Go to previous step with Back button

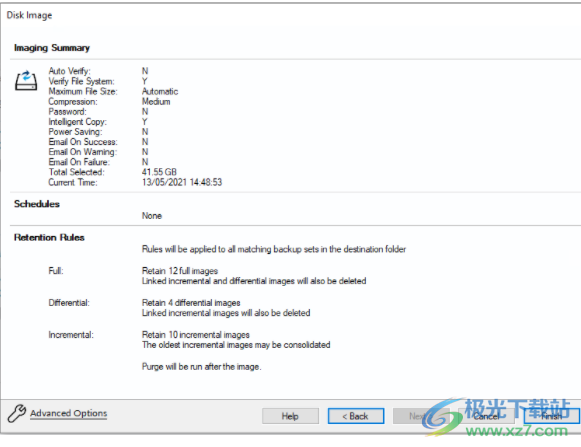point(356,416)
